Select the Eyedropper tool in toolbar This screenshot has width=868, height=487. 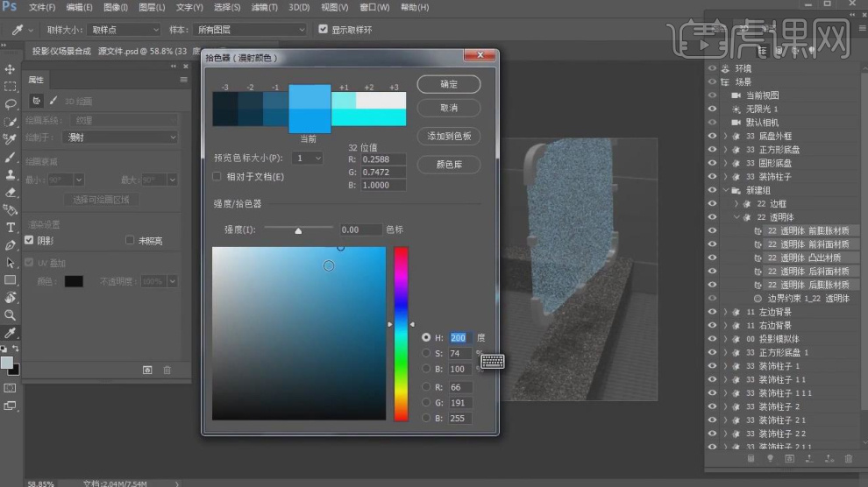coord(11,334)
